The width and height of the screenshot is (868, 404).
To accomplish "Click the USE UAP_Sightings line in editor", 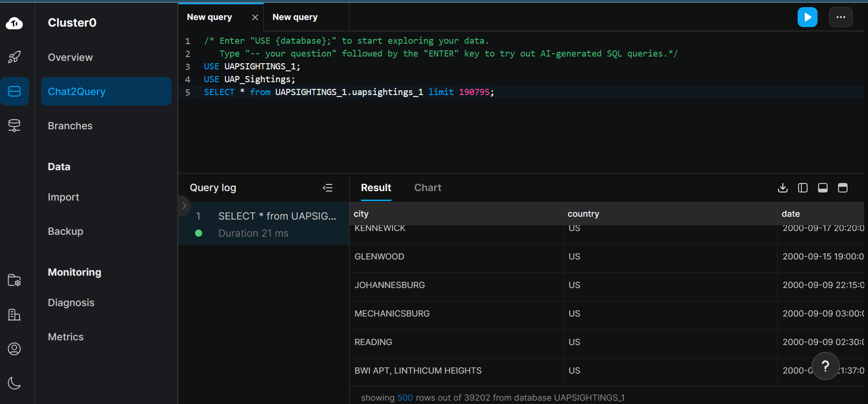I will pyautogui.click(x=249, y=79).
